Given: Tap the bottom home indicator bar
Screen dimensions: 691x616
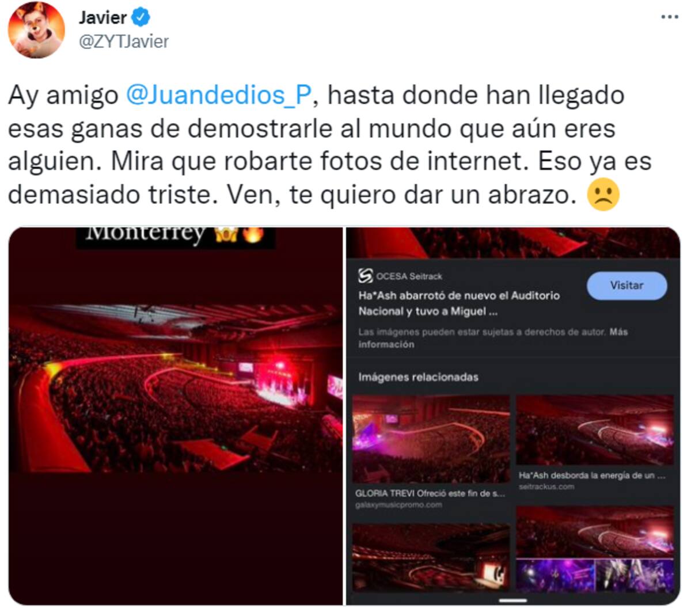Looking at the screenshot, I should pyautogui.click(x=513, y=600).
